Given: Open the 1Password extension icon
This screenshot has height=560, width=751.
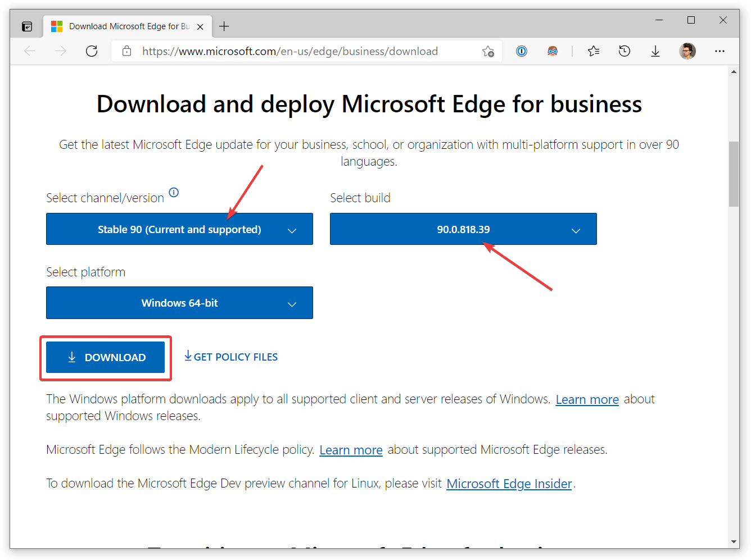Looking at the screenshot, I should (522, 51).
